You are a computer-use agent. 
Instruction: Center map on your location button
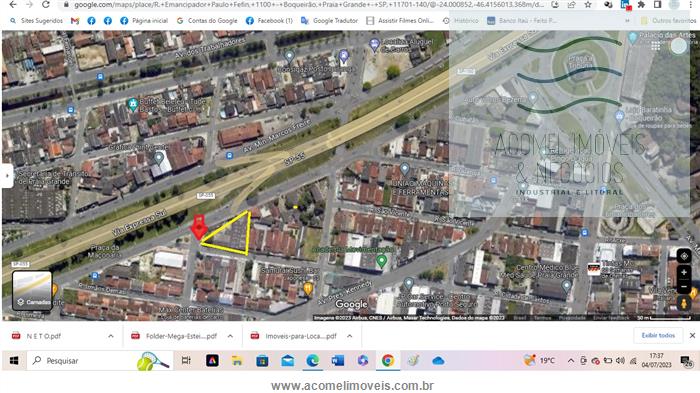[684, 256]
